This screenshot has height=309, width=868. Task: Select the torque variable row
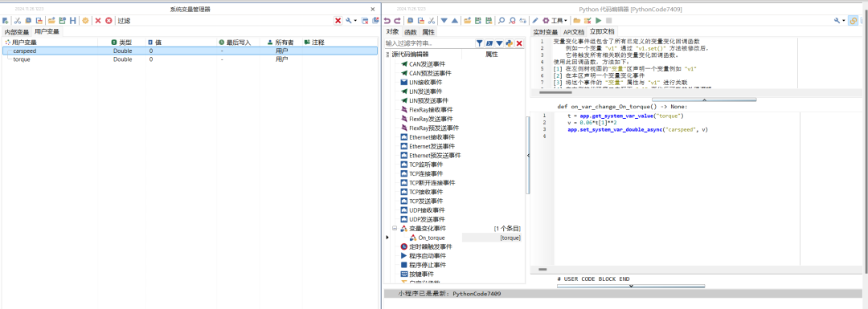tap(190, 59)
